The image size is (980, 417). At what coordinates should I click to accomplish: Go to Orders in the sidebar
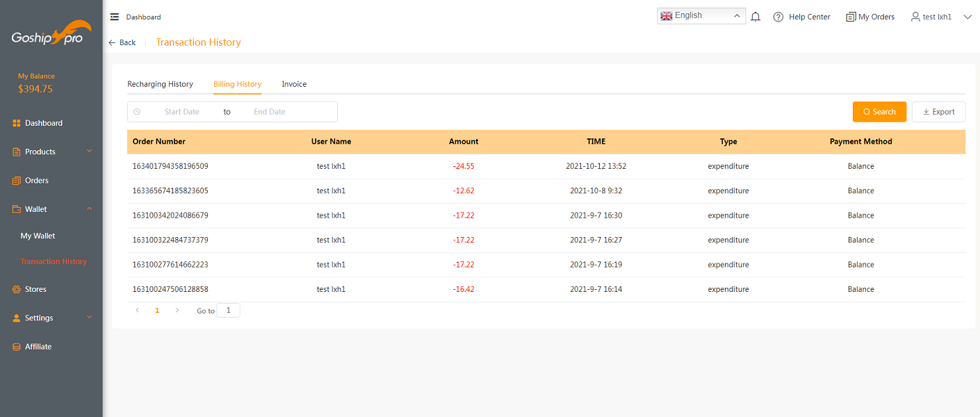37,181
